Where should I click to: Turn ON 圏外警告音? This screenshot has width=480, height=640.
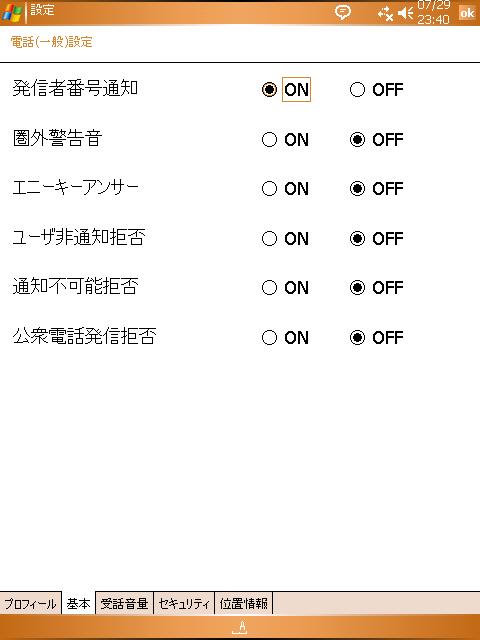[x=285, y=140]
